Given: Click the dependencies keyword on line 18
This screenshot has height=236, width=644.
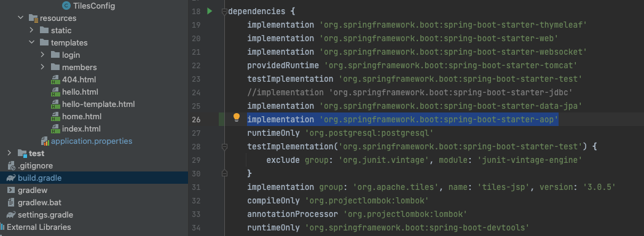Looking at the screenshot, I should point(256,11).
